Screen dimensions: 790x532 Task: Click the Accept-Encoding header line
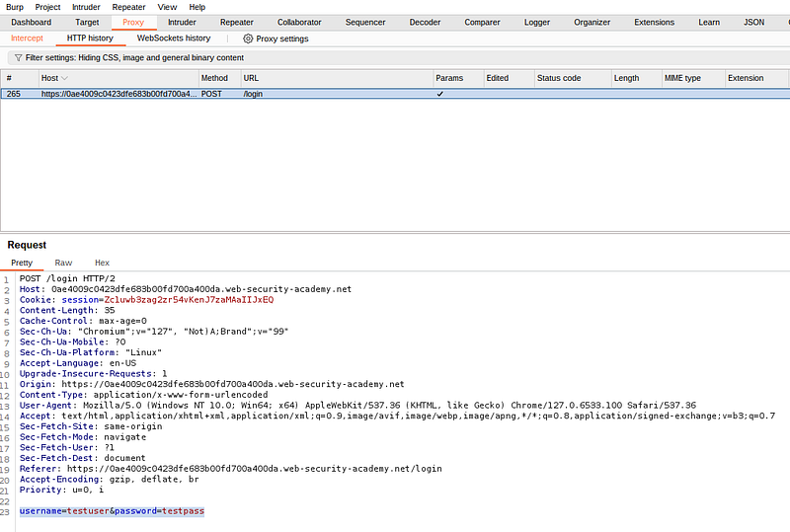[x=110, y=479]
